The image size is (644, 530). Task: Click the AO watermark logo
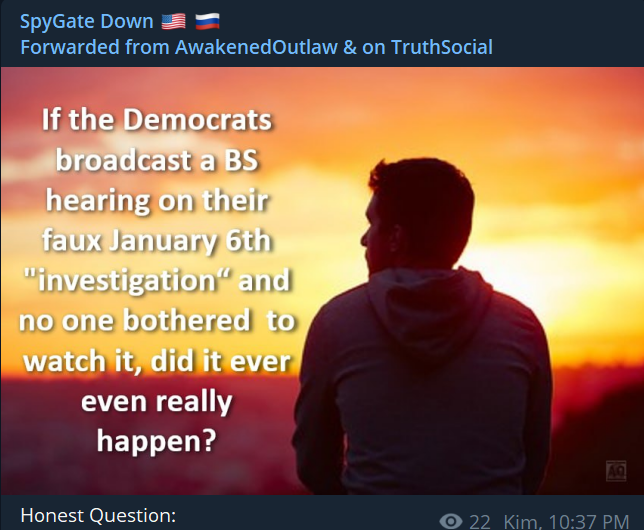click(616, 471)
